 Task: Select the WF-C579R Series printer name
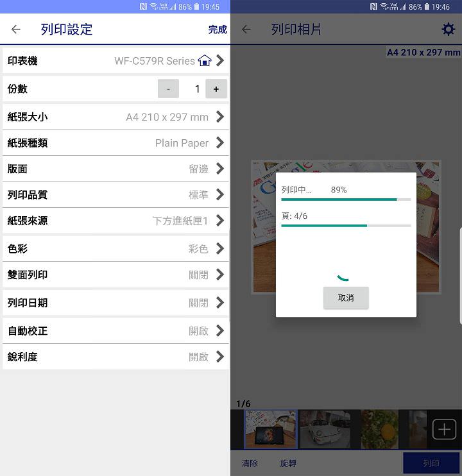(x=155, y=61)
